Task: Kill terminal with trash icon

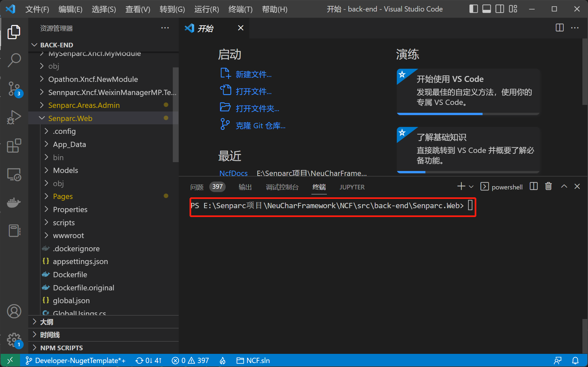Action: [x=548, y=186]
